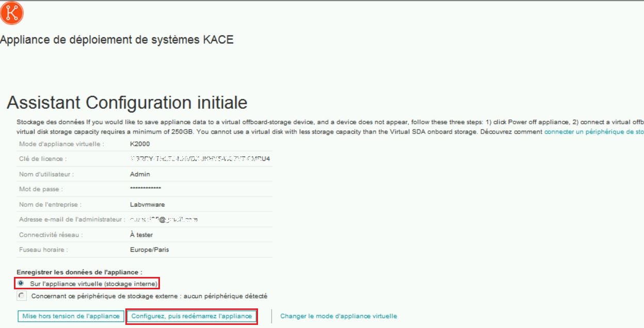Click the Europe/Paris time zone value
Viewport: 644px width, 328px height.
click(x=150, y=250)
